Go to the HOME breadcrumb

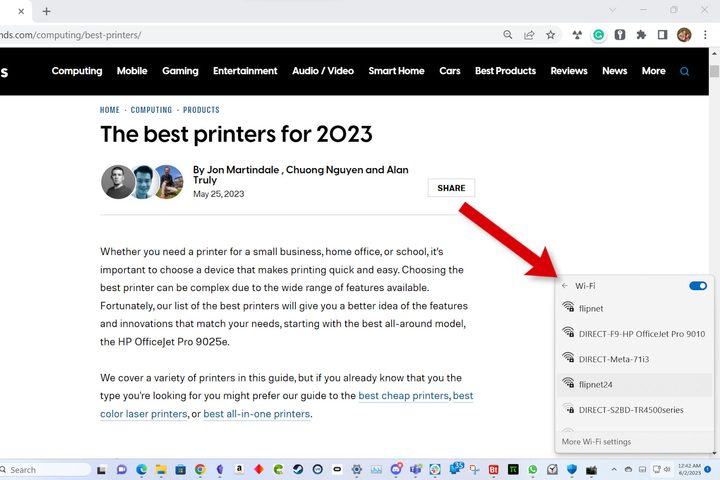tap(109, 110)
